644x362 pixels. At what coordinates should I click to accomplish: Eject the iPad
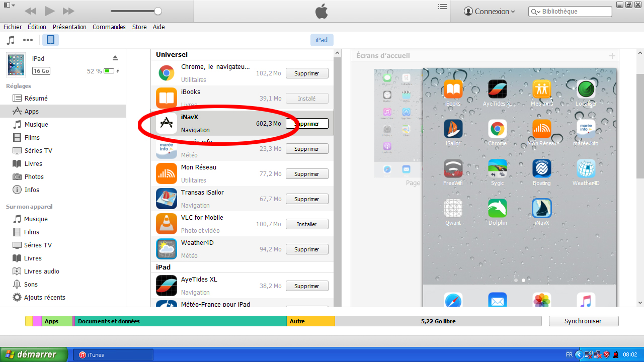tap(115, 58)
